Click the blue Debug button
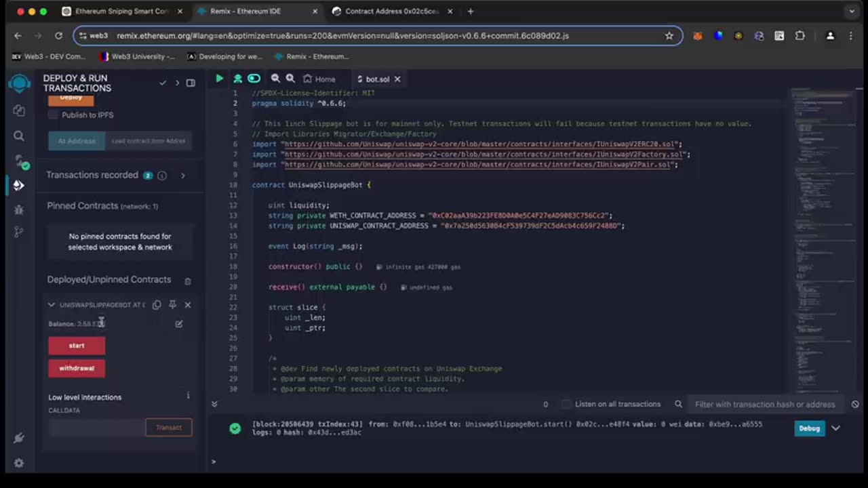Viewport: 868px width, 488px height. [810, 428]
